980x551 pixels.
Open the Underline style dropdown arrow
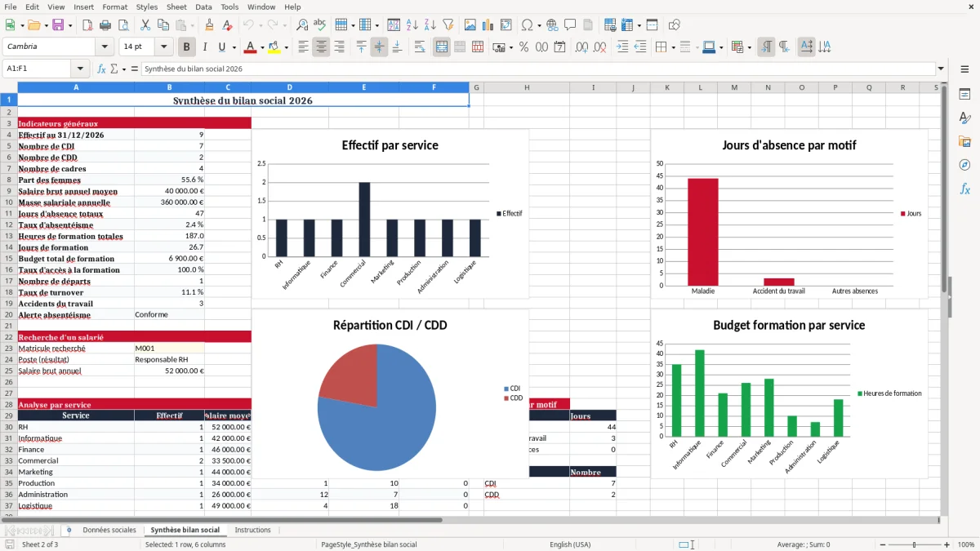click(233, 47)
